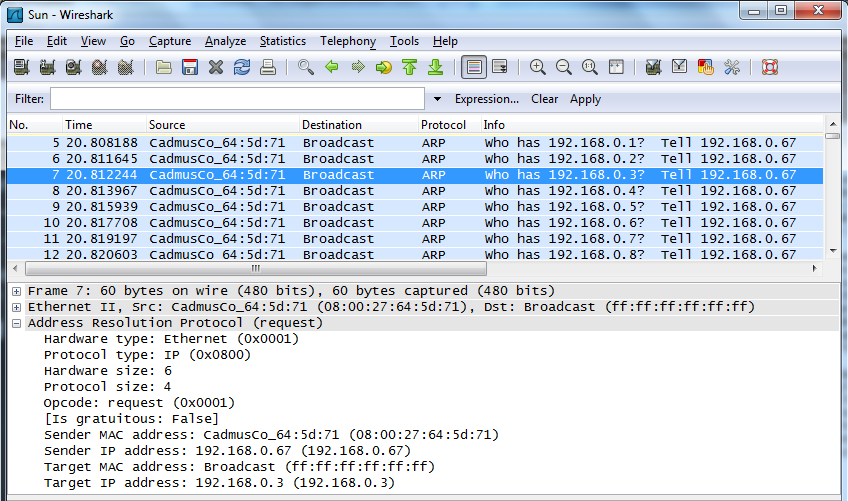Screen dimensions: 848x501
Task: Edit display filters icon
Action: click(679, 67)
